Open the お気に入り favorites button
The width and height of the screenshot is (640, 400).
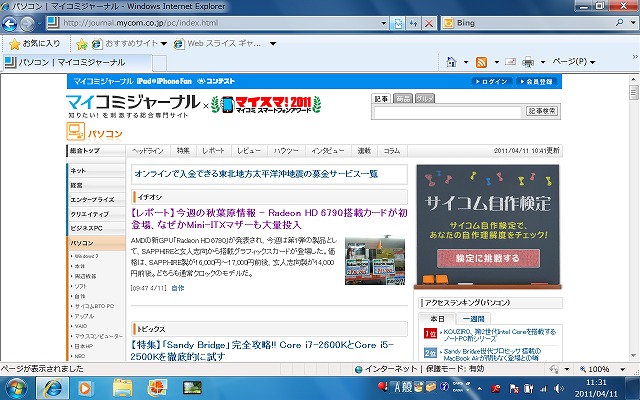coord(35,43)
